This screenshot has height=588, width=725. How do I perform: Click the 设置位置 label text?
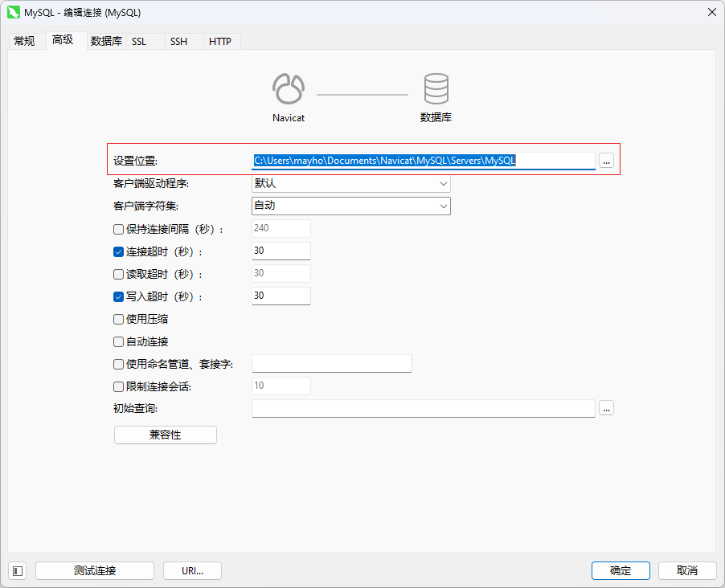136,161
